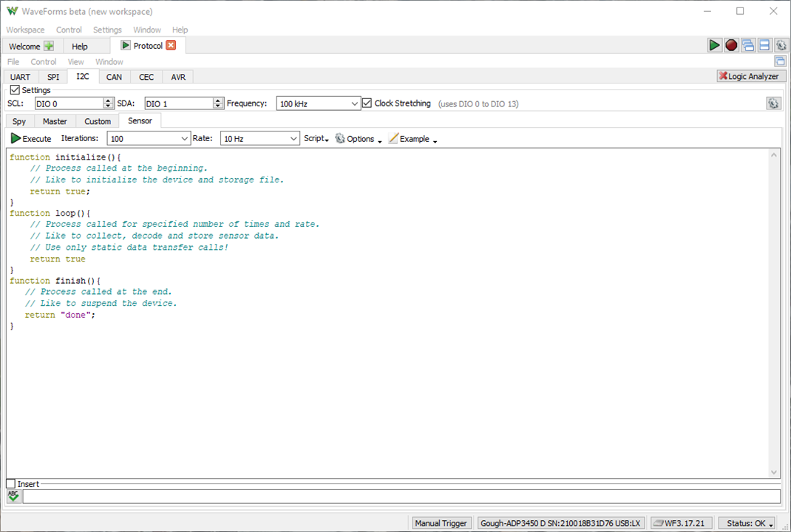Open the Workspace menu

coord(25,30)
